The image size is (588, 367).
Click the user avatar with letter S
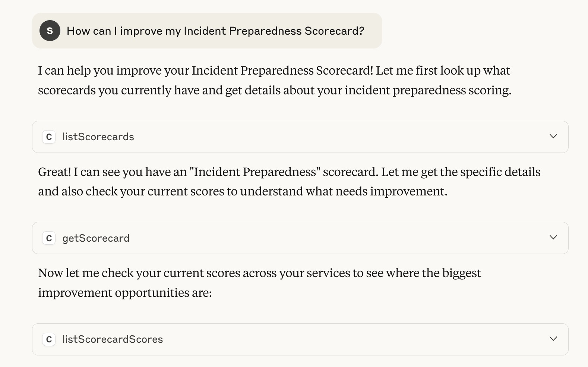[50, 31]
